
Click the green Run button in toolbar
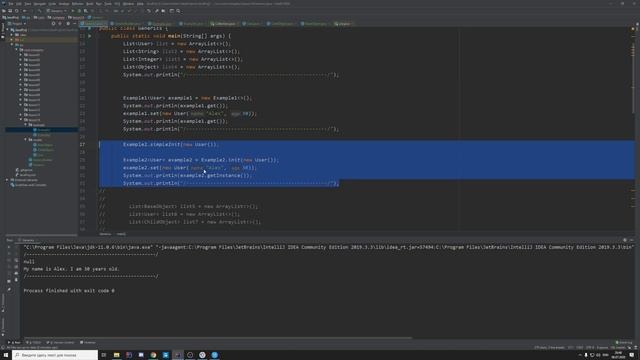coord(73,11)
